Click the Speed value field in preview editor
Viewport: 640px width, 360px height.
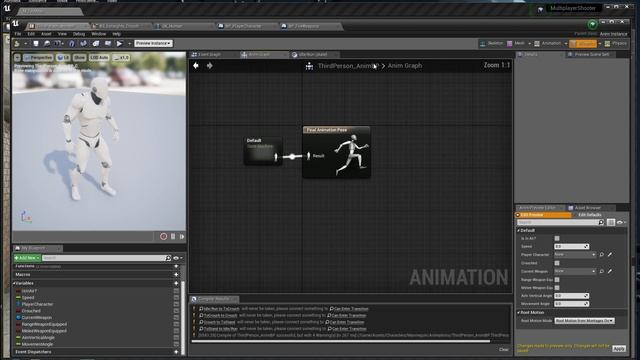point(571,247)
